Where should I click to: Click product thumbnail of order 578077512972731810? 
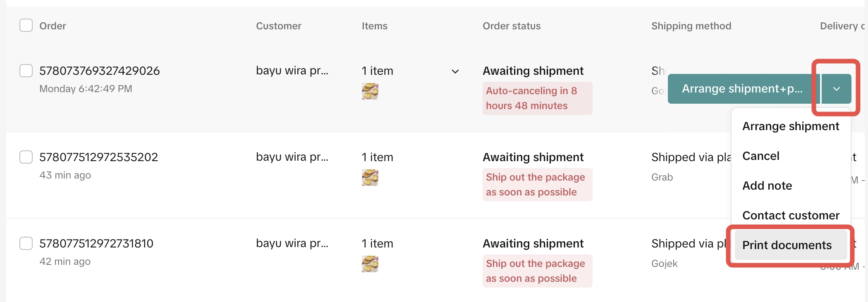[x=370, y=264]
